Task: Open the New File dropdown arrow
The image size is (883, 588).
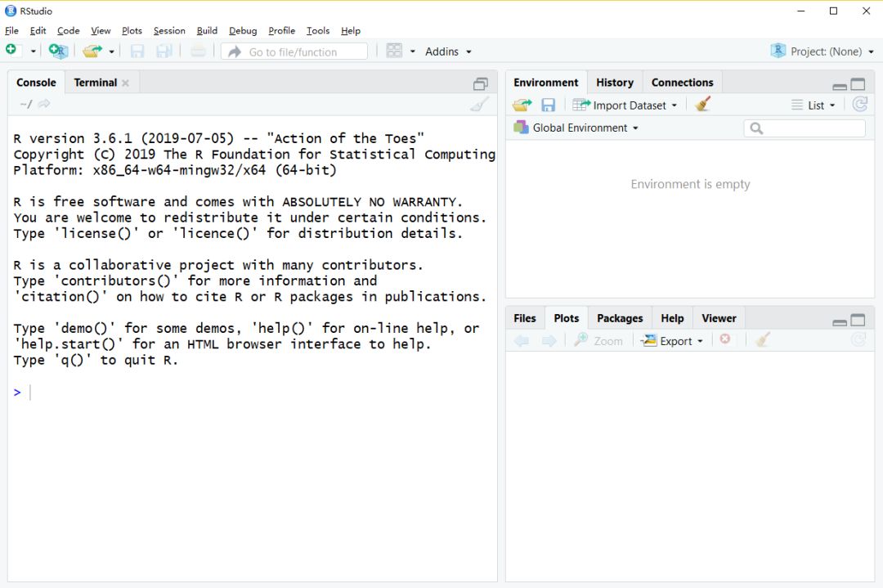Action: coord(34,52)
